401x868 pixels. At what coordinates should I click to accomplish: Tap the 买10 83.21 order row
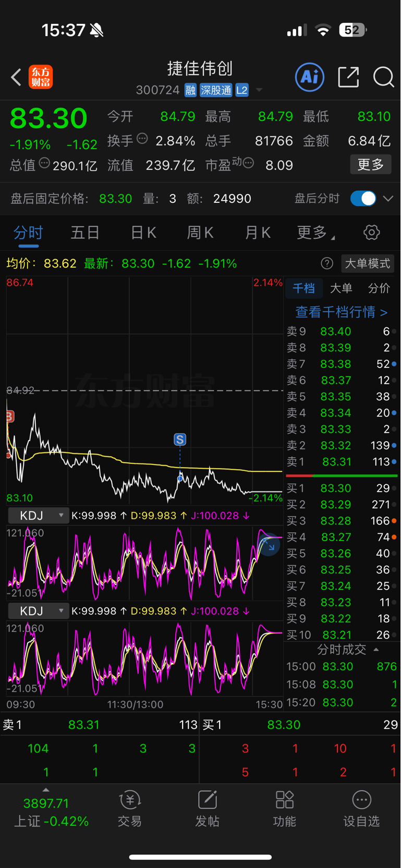point(342,635)
